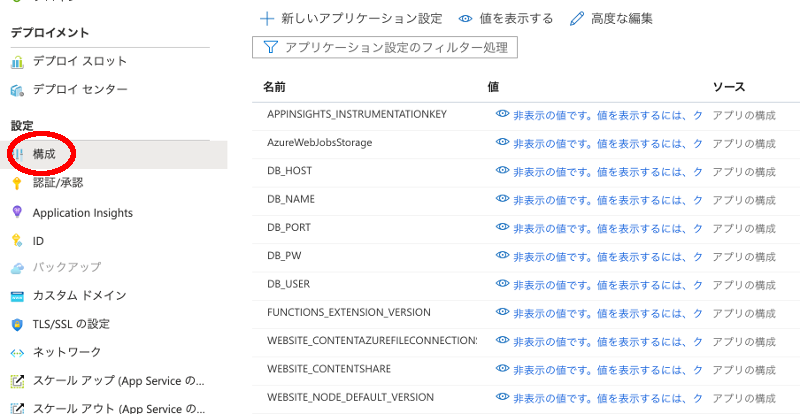The height and width of the screenshot is (414, 800).
Task: Click the ネットワーク icon
Action: (17, 353)
